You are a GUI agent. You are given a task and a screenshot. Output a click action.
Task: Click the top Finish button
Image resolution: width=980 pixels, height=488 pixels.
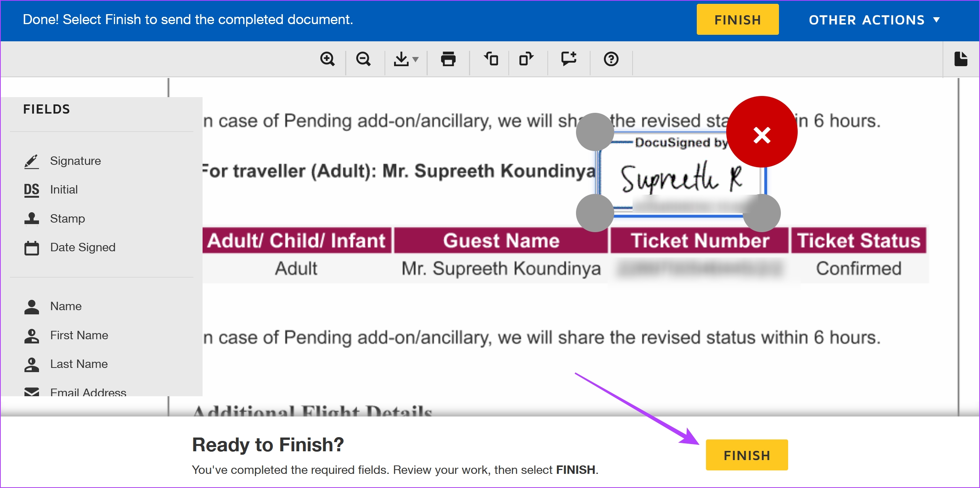(x=737, y=20)
